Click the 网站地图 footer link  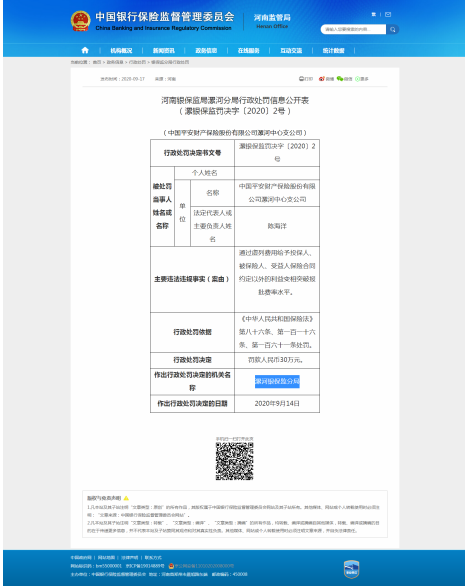tap(106, 558)
